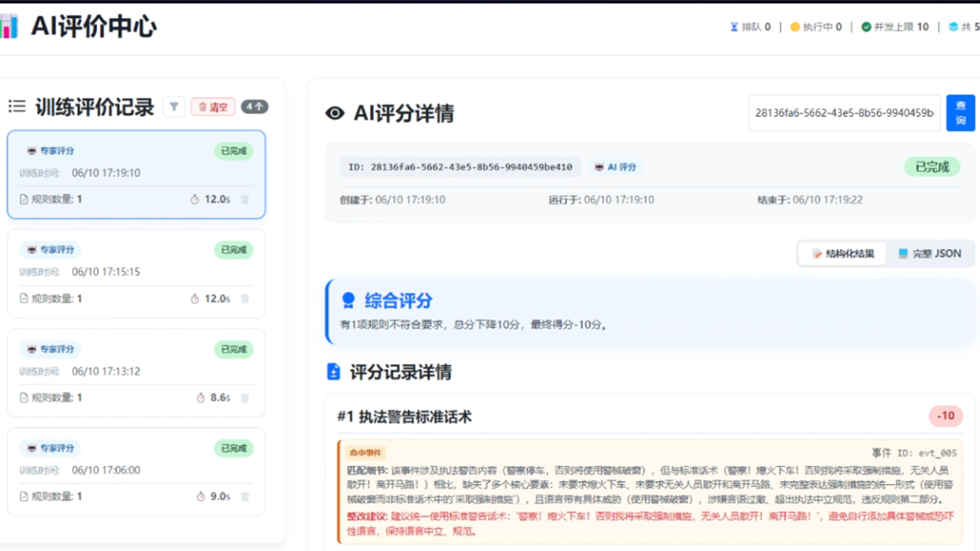980x551 pixels.
Task: Select the record trained at 06/10 17:15:15
Action: coord(136,274)
